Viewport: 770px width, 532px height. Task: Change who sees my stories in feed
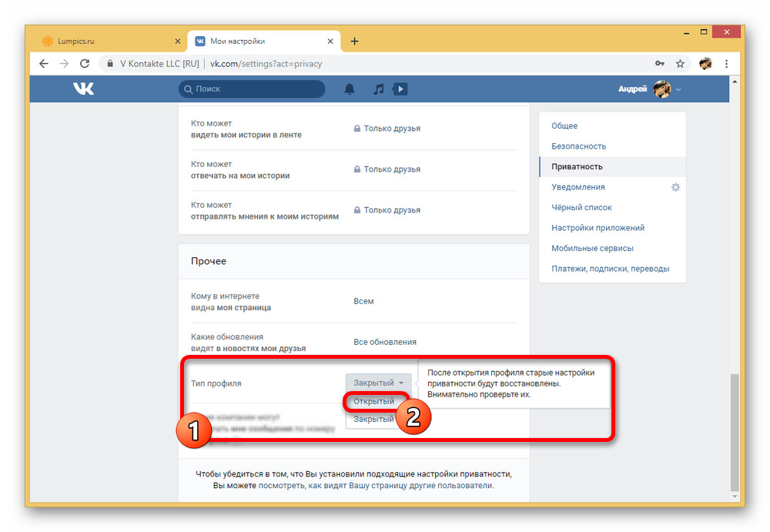coord(387,129)
